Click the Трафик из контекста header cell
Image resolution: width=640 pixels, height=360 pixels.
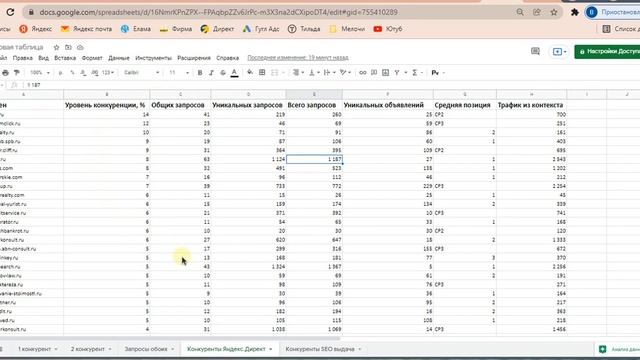tap(531, 105)
